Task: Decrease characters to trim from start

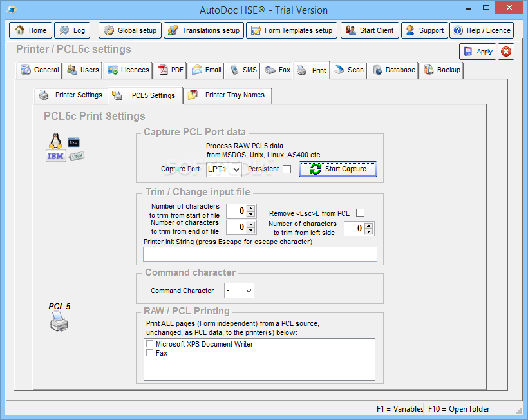Action: 251,215
